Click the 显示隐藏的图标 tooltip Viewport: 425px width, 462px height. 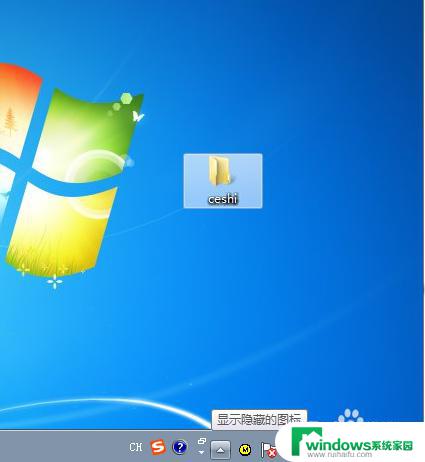point(259,419)
